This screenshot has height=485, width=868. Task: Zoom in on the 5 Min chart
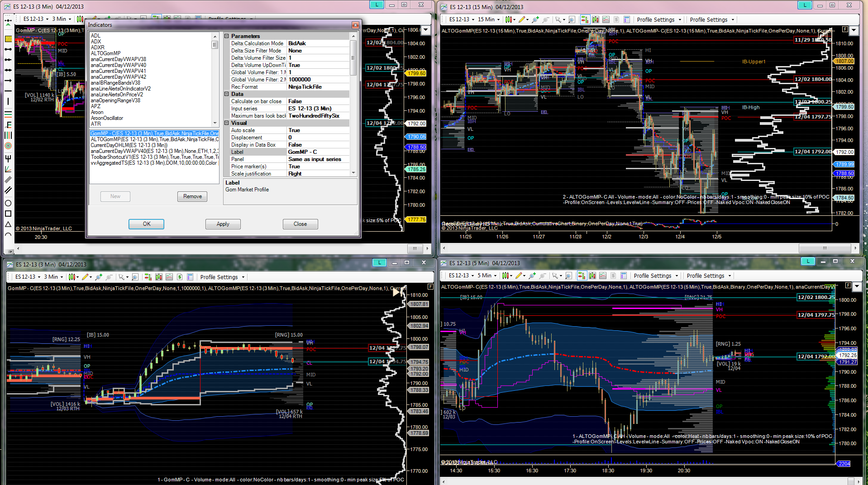(532, 276)
